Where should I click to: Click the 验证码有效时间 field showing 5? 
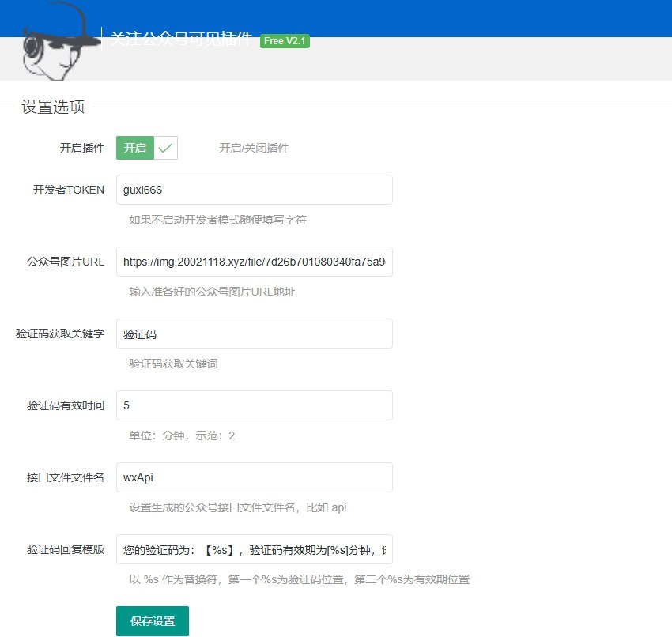(x=253, y=405)
